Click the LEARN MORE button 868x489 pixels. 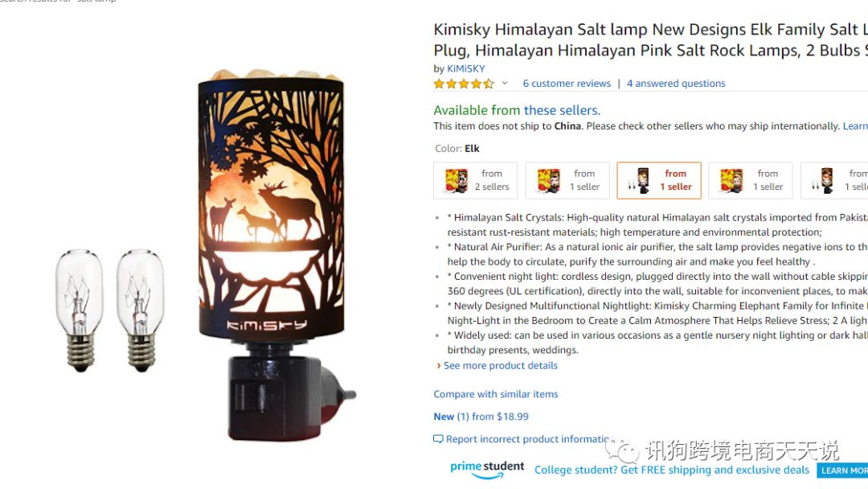coord(842,471)
